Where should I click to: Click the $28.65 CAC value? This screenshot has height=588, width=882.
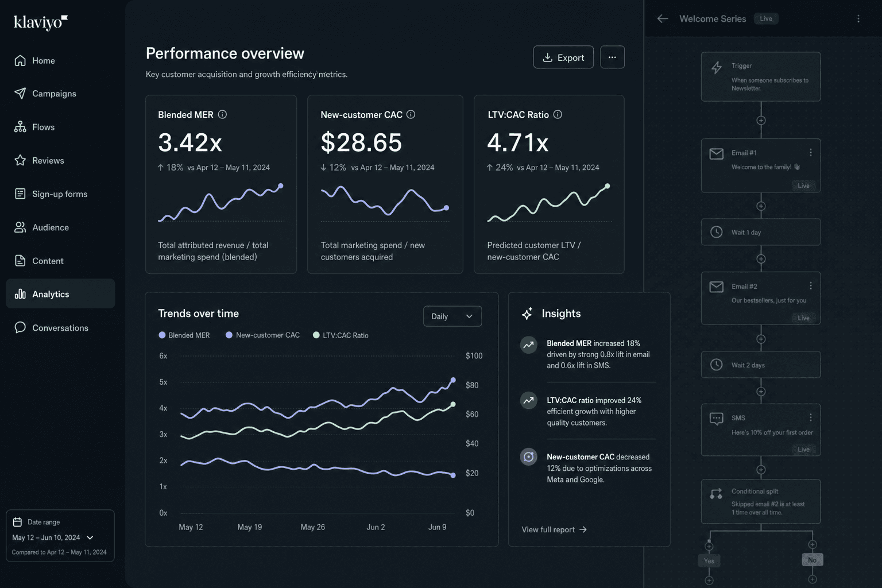361,142
